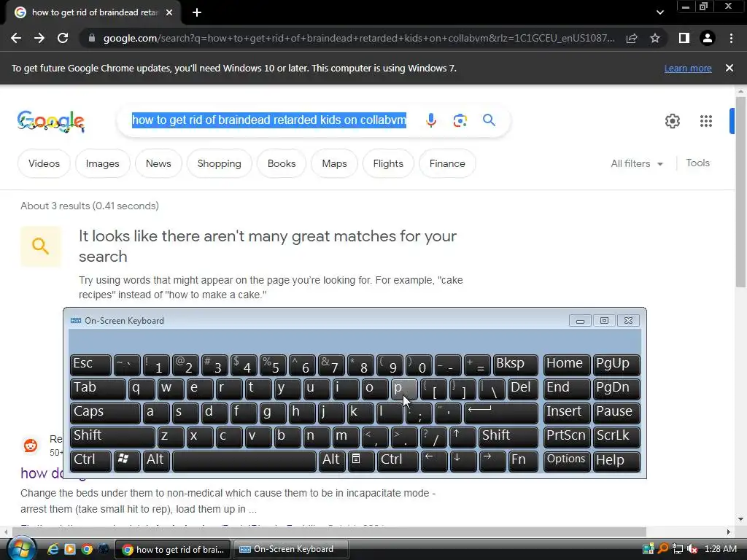Select the Shopping filter tab
747x560 pixels.
219,163
